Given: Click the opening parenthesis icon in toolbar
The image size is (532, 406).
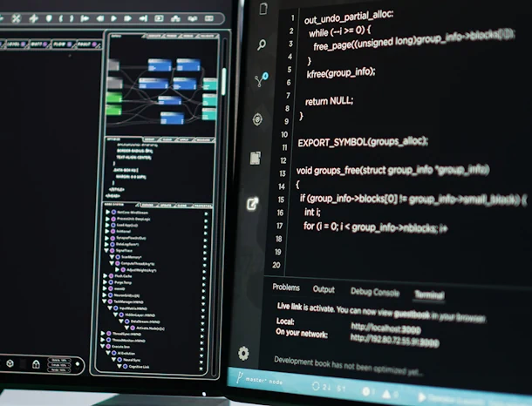Looking at the screenshot, I should (61, 18).
